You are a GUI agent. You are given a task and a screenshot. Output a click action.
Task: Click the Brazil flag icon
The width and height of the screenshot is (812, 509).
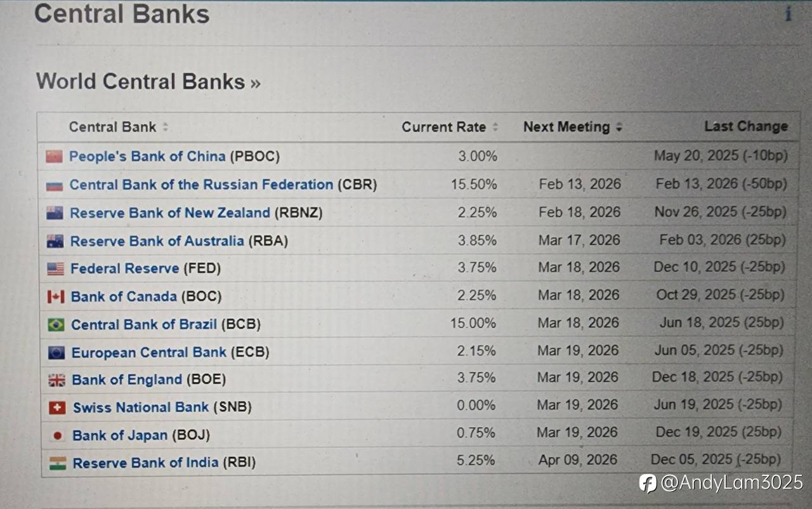click(x=56, y=325)
